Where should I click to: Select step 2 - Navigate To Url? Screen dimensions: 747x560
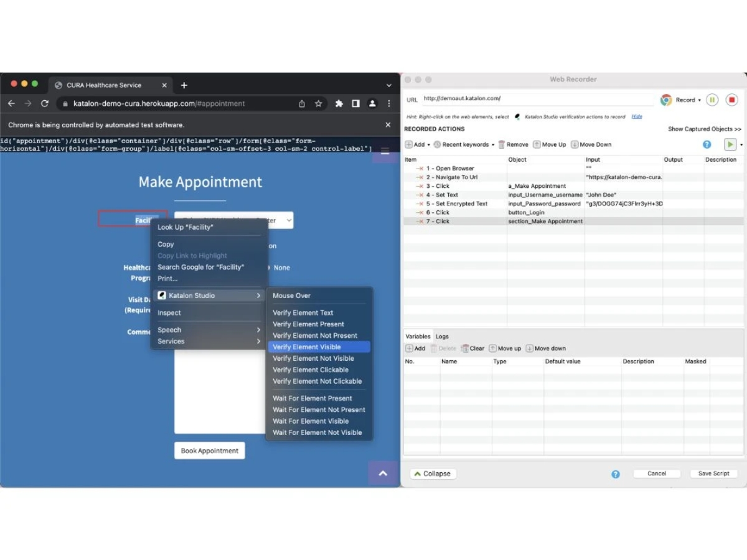[573, 177]
